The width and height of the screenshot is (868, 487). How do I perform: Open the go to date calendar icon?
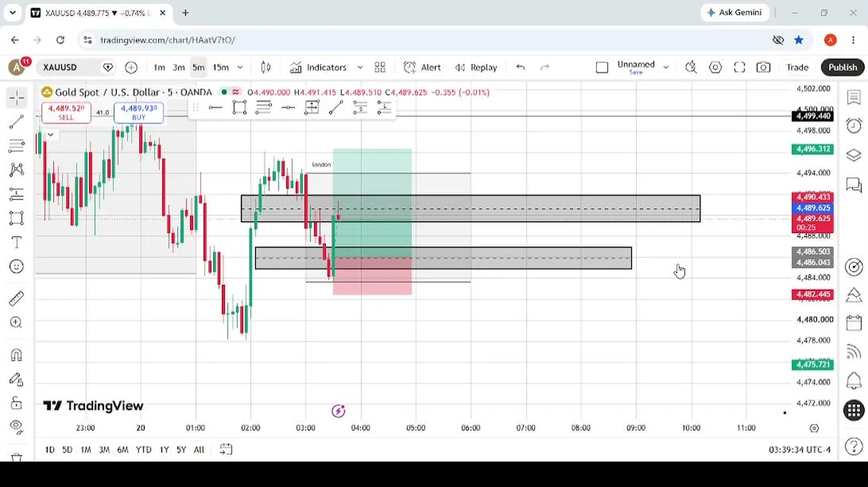tap(226, 449)
